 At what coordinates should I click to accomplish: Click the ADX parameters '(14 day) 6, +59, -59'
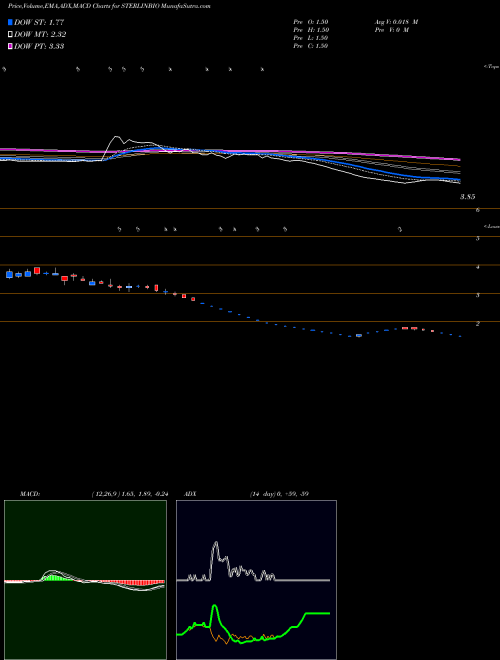[279, 494]
